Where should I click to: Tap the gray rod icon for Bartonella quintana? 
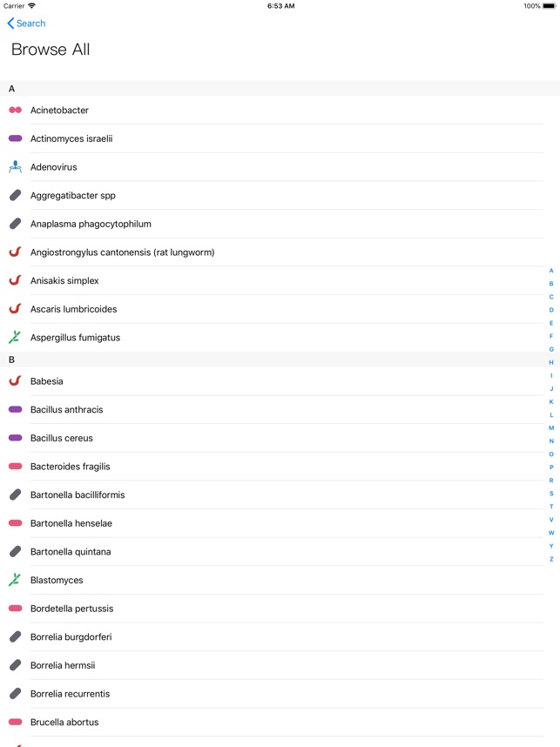click(15, 551)
